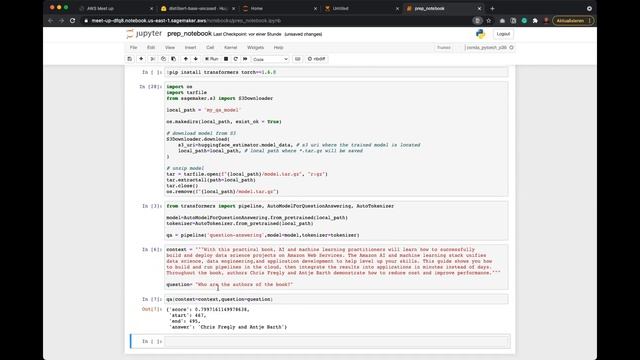This screenshot has height=360, width=640.
Task: Reload the page with refresh icon
Action: coord(73,20)
